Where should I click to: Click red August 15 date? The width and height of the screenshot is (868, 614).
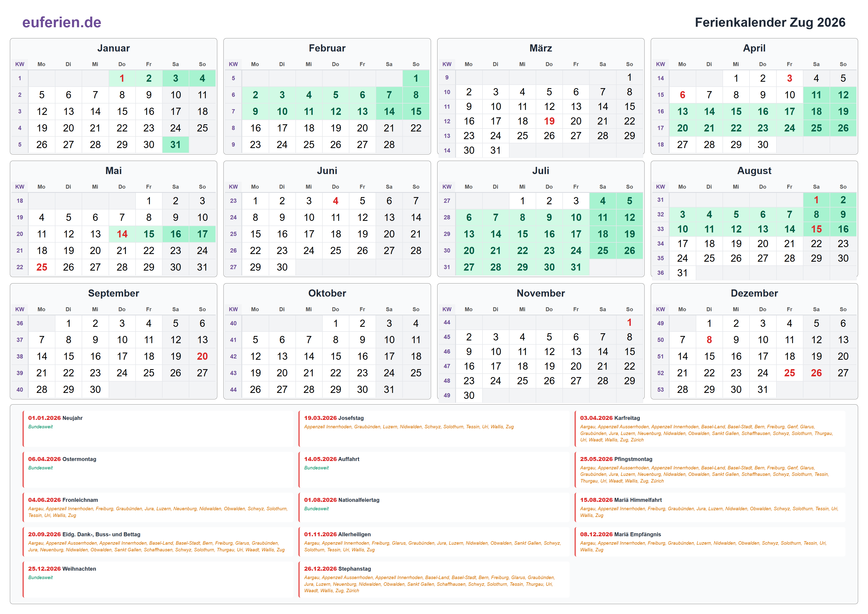[816, 229]
